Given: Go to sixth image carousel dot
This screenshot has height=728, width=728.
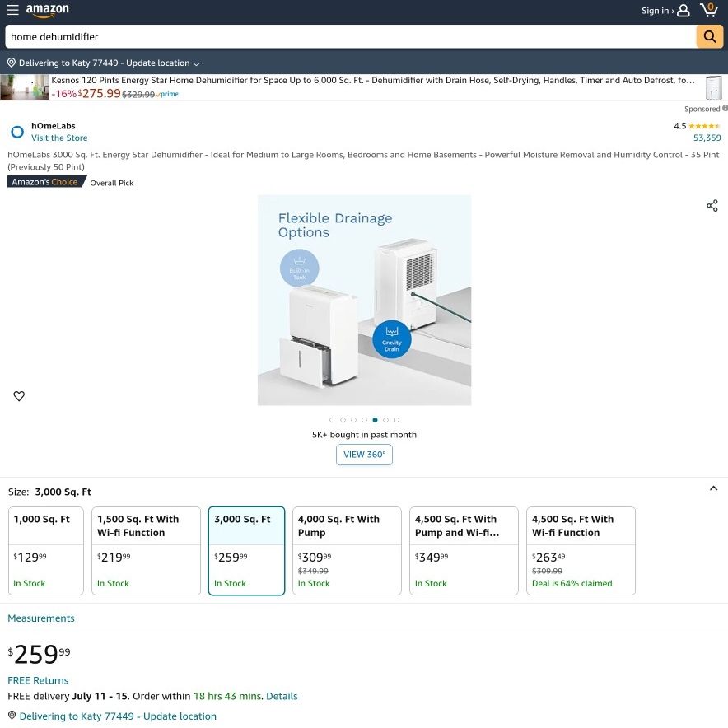Looking at the screenshot, I should click(385, 420).
